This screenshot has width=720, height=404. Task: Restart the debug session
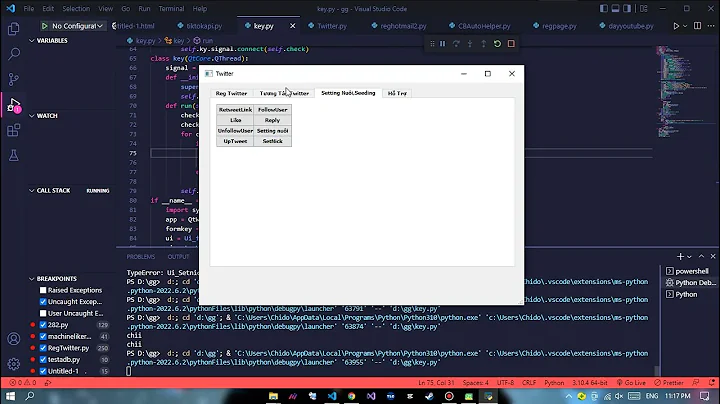coord(497,44)
